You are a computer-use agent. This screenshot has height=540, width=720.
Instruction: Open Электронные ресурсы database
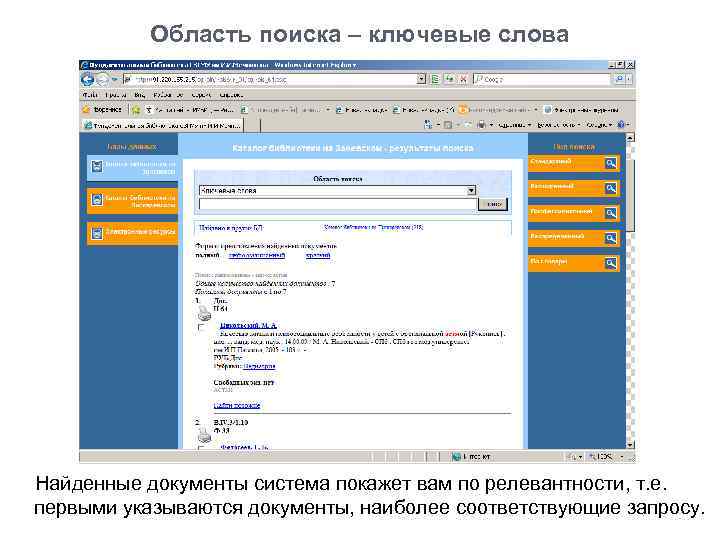point(132,233)
